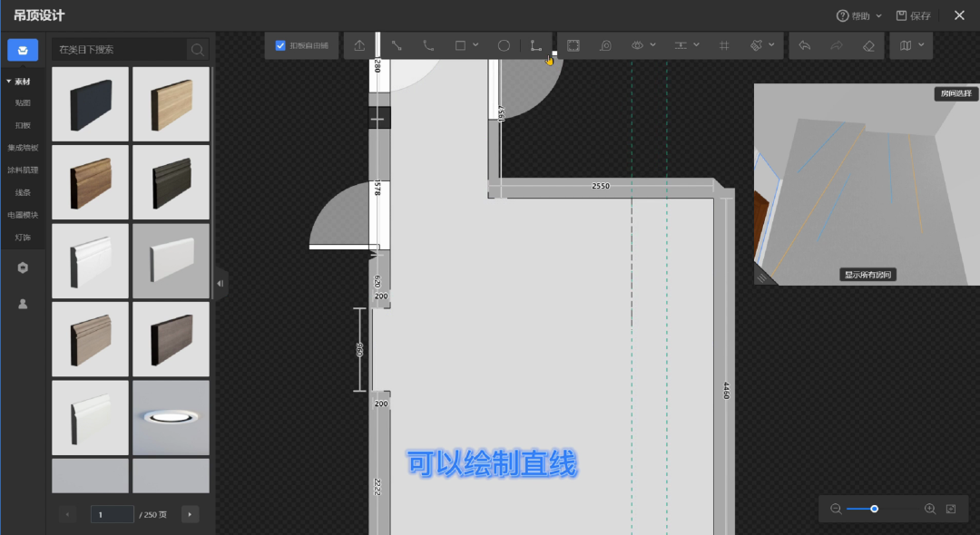Click the blue sofa library tab icon
980x535 pixels.
point(23,50)
